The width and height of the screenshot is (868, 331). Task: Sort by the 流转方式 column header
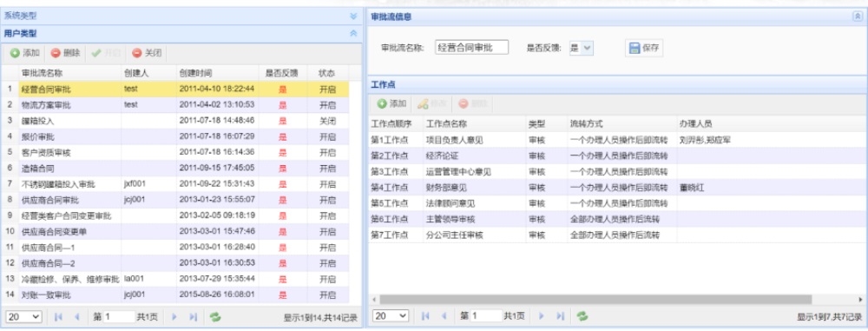[621, 123]
